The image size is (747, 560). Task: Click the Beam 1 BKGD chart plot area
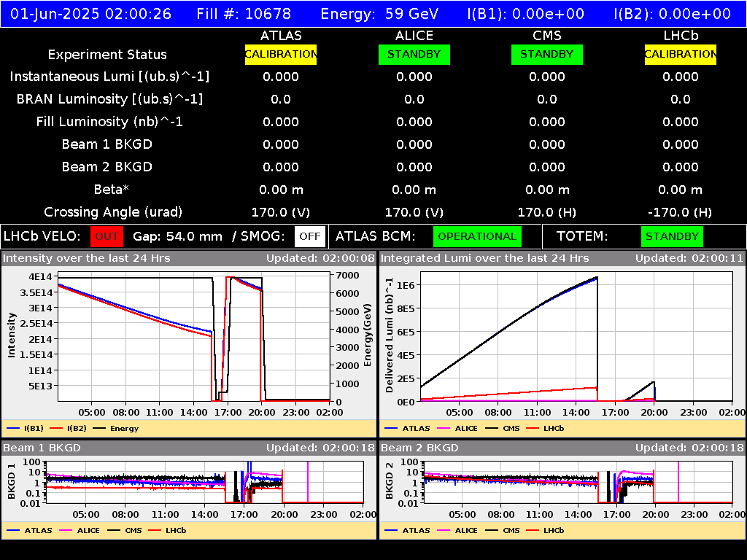[x=205, y=482]
